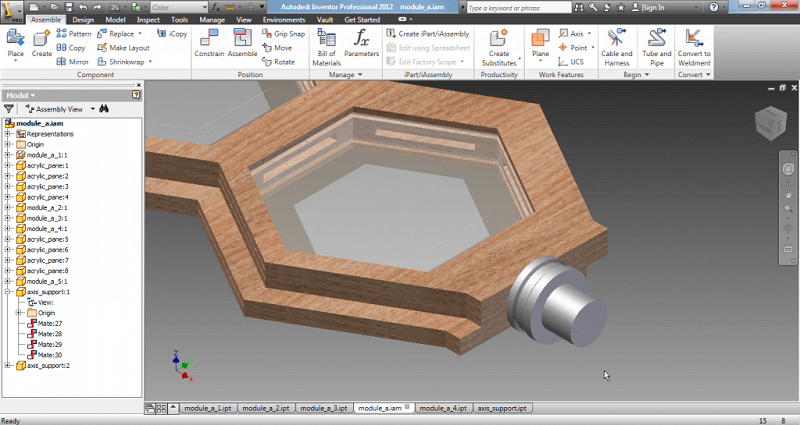Click the Save icon in quick access

point(69,7)
